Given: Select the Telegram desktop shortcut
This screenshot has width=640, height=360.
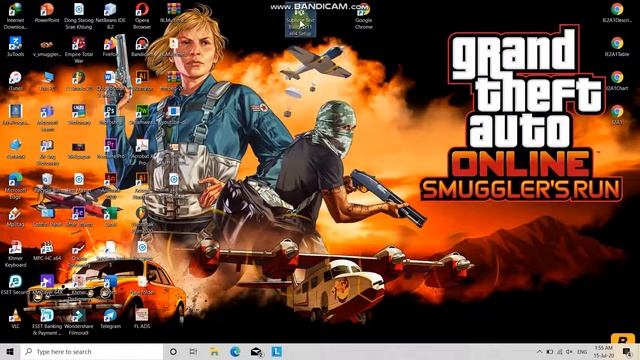Looking at the screenshot, I should [110, 318].
